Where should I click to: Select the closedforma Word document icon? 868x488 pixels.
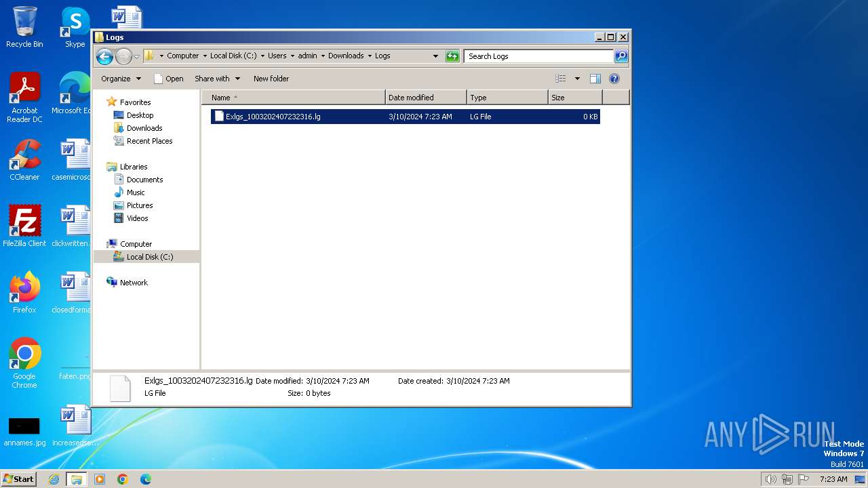(x=71, y=293)
